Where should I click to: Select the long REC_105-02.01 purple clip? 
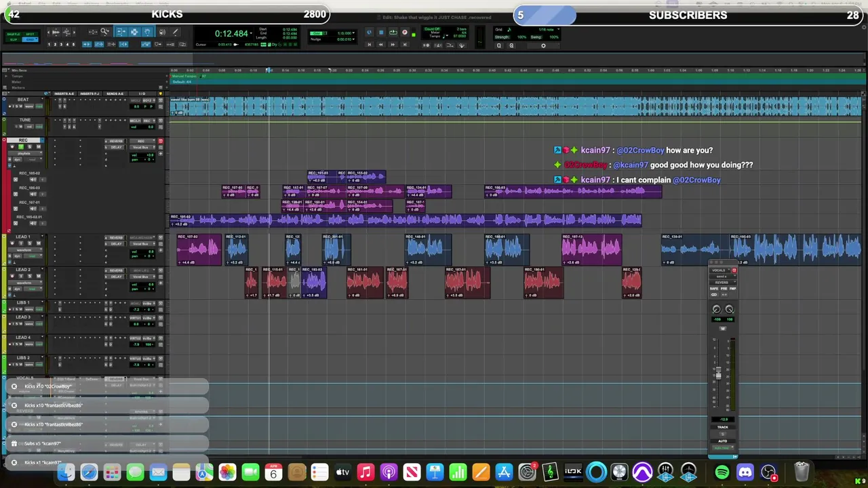[406, 220]
